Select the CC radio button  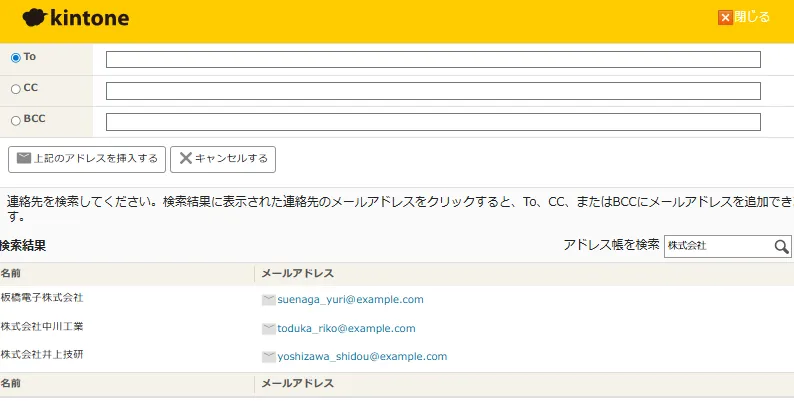16,89
